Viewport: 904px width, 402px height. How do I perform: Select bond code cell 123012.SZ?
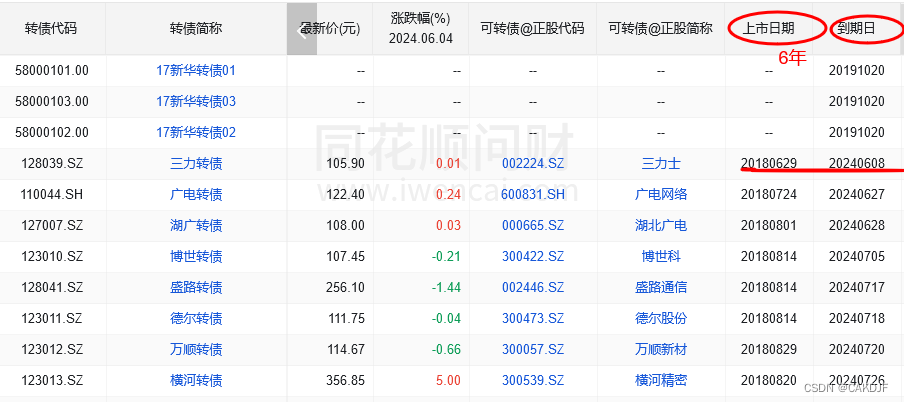tap(52, 350)
